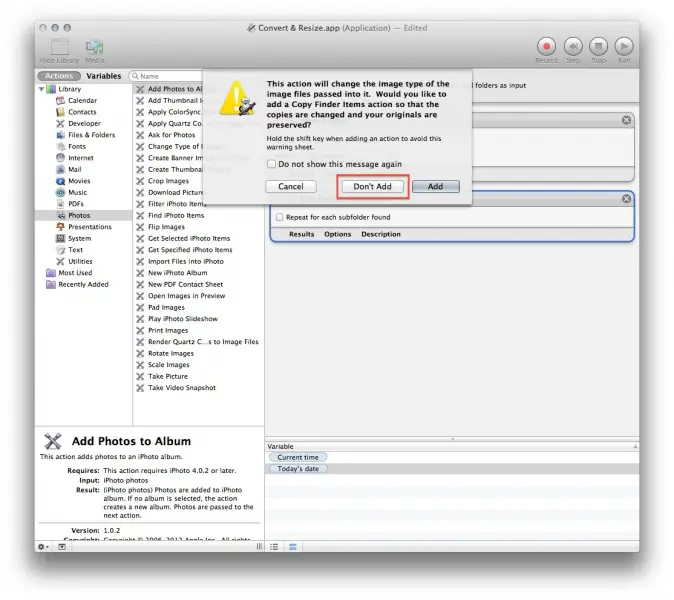Click the Name search field
This screenshot has height=600, width=674.
[168, 76]
